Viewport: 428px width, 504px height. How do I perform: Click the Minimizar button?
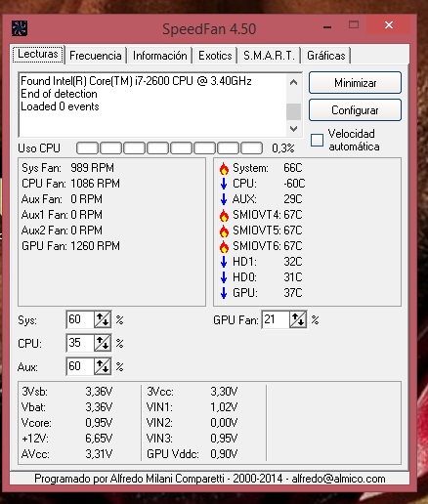tap(355, 83)
